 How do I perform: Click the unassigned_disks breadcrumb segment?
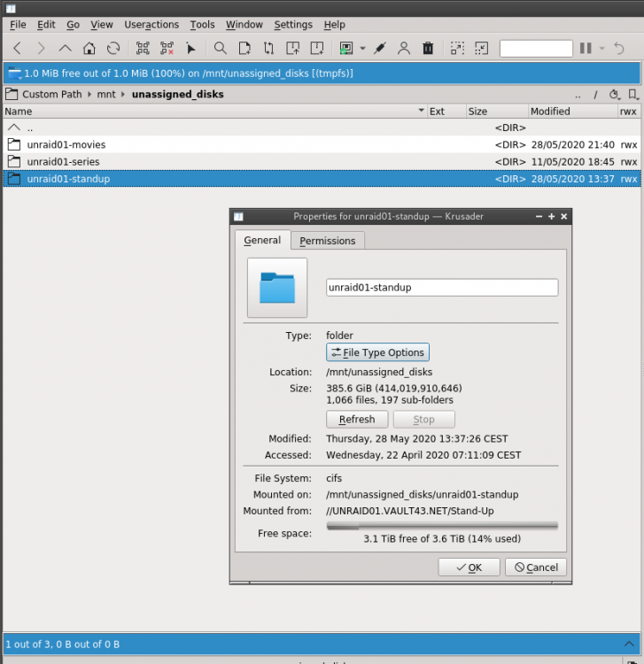click(177, 94)
